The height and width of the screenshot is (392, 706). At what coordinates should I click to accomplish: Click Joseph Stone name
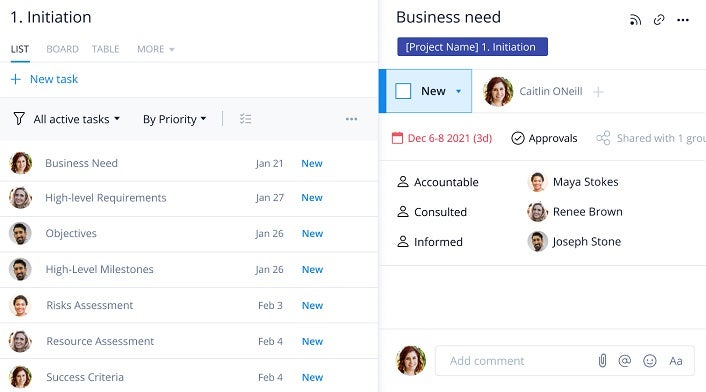[587, 242]
